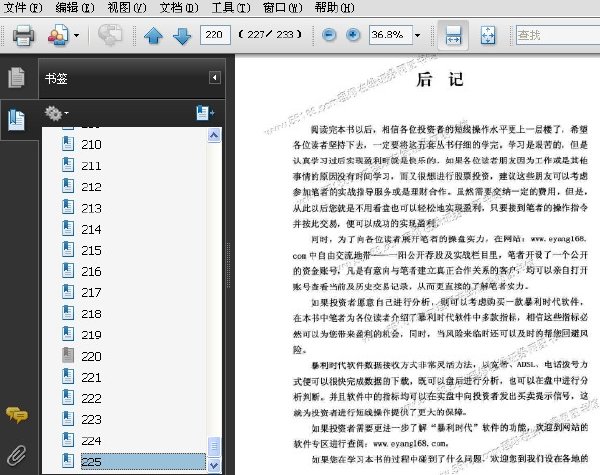Click the bookmark page icon beside 222
This screenshot has height=475, width=600.
pos(68,397)
